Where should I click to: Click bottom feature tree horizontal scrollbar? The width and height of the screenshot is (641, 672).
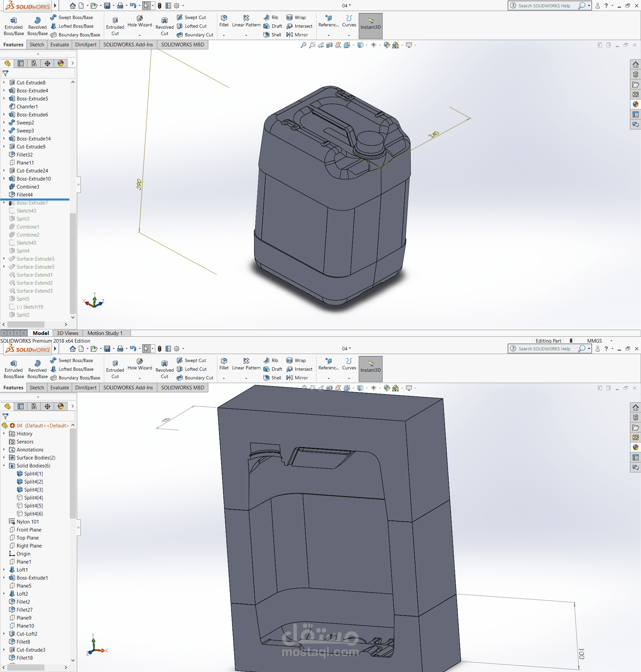pyautogui.click(x=26, y=667)
